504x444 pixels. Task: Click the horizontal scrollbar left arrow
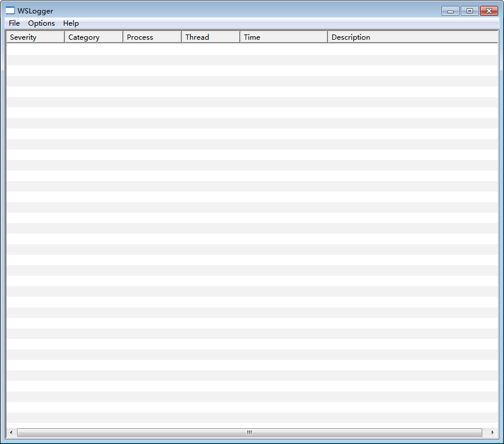(x=11, y=432)
